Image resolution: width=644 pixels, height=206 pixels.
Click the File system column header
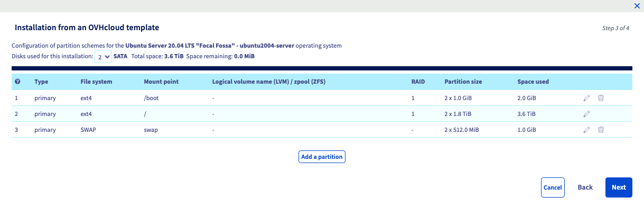point(96,82)
